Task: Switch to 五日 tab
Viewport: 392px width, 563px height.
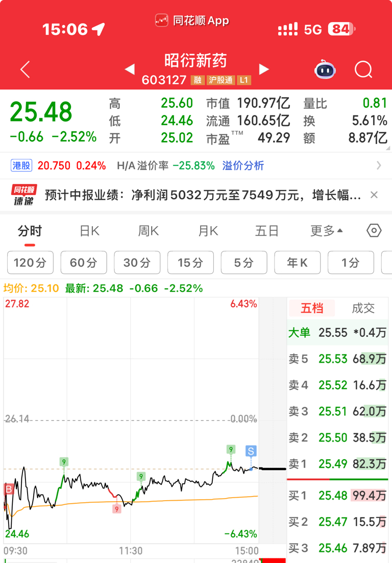Action: click(x=267, y=230)
